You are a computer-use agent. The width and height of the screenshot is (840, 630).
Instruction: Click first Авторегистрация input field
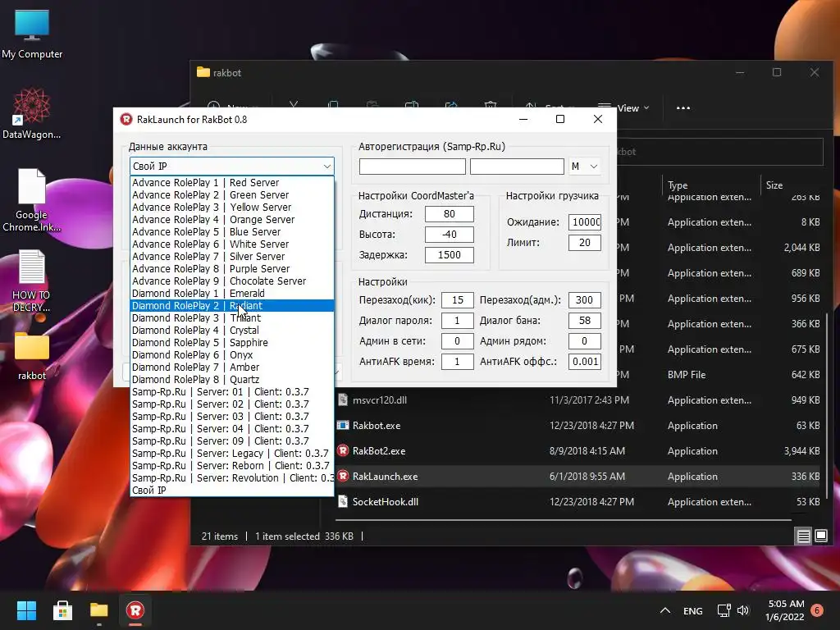point(412,167)
